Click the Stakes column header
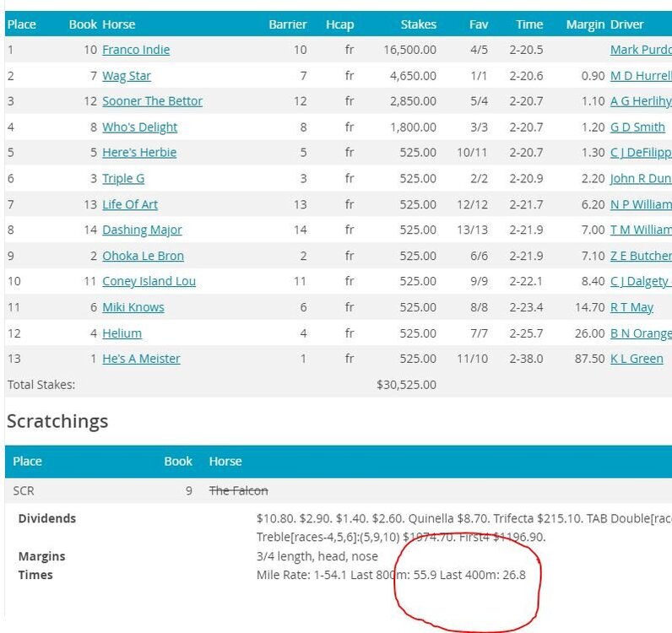The width and height of the screenshot is (672, 633). click(x=419, y=24)
